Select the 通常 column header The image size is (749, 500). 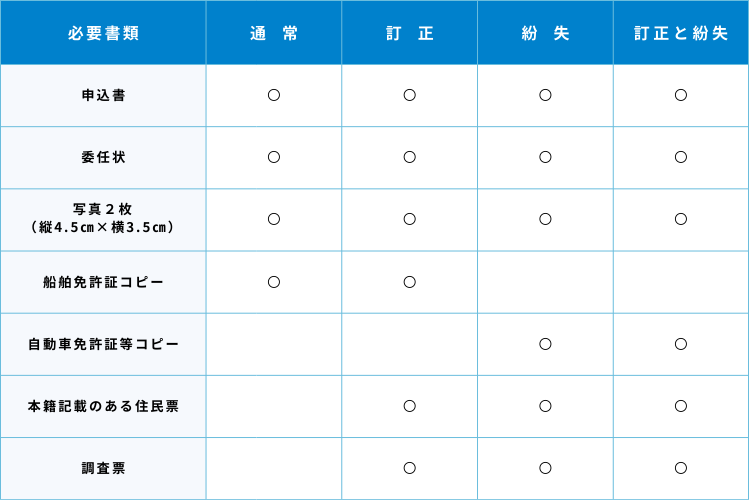tap(274, 33)
